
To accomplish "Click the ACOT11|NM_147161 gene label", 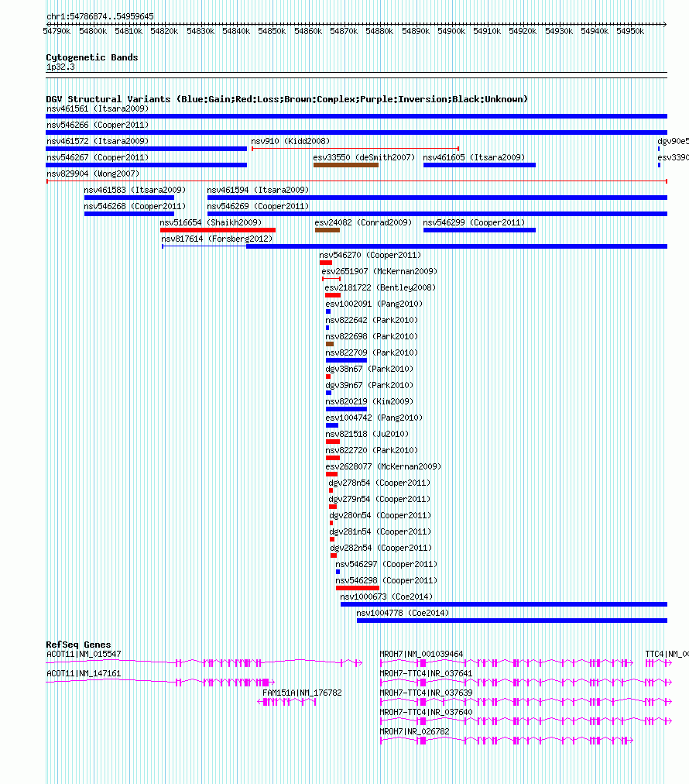I will point(84,673).
